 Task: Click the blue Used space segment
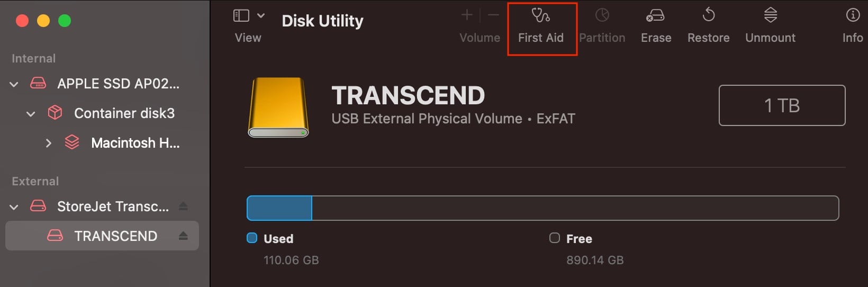tap(279, 208)
